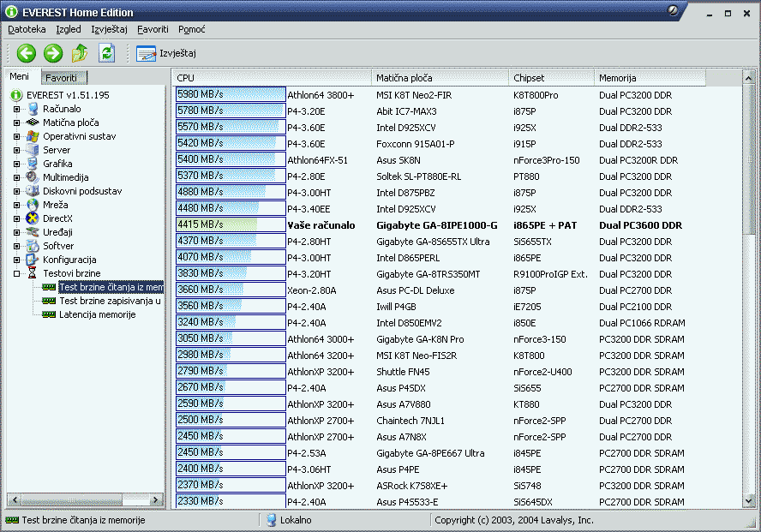Click the results list vertical scrollbar down arrow

[752, 502]
